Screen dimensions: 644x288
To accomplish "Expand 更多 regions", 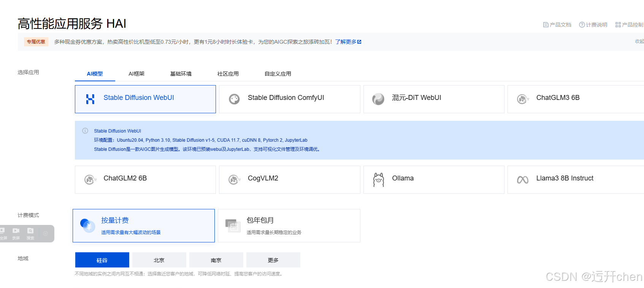I will coord(273,260).
